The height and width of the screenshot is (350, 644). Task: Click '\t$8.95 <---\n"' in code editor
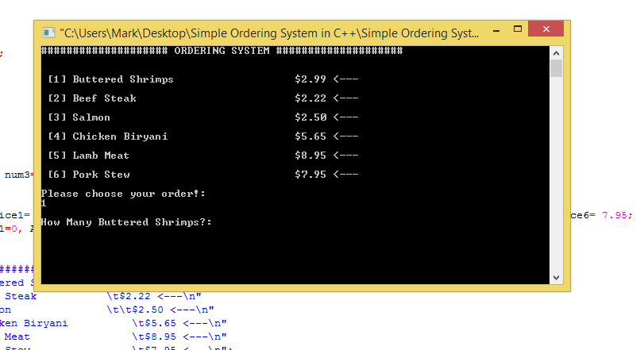pyautogui.click(x=179, y=337)
